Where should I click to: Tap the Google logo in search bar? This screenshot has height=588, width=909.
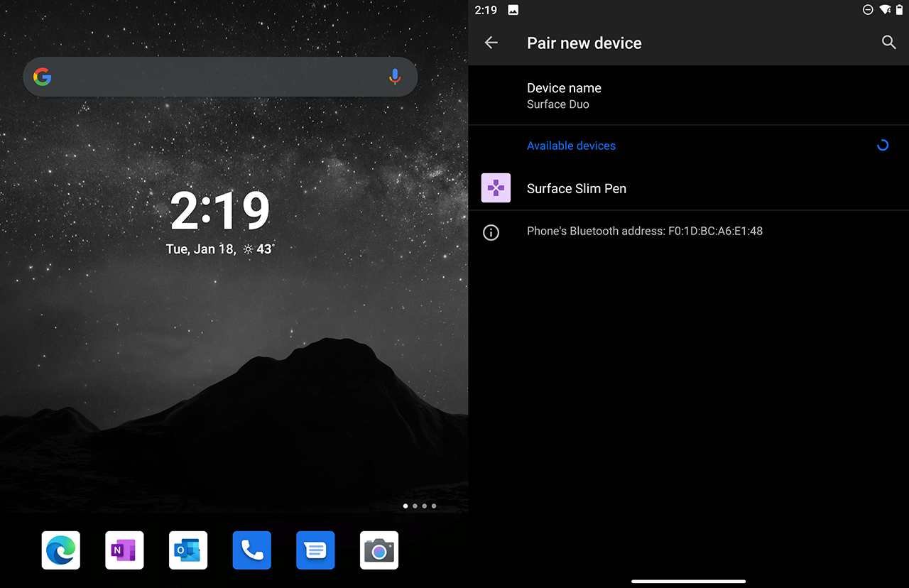coord(43,77)
